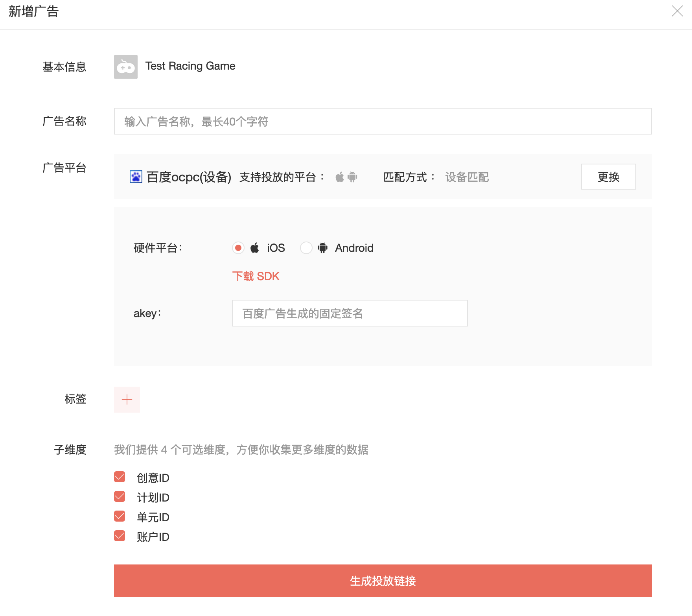The height and width of the screenshot is (616, 692).
Task: Click the gray Android supported-platform icon
Action: 352,177
